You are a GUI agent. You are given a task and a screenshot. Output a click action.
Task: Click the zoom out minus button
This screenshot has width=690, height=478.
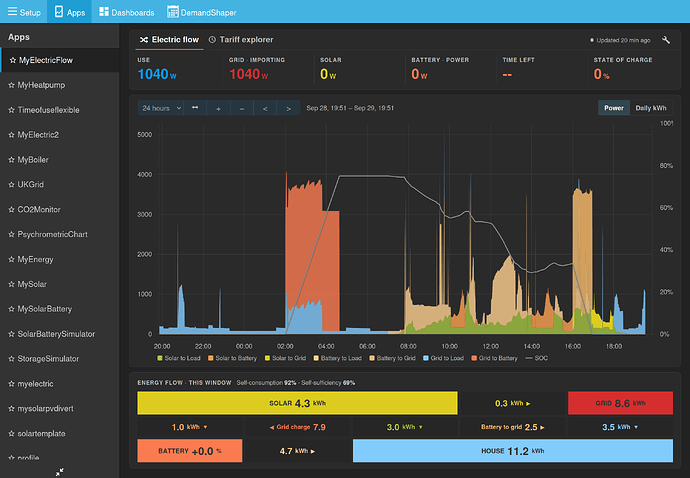pos(242,108)
